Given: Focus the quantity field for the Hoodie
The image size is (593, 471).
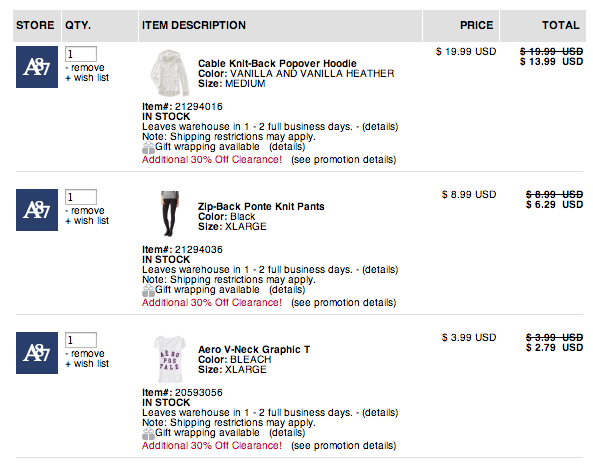Looking at the screenshot, I should coord(81,54).
